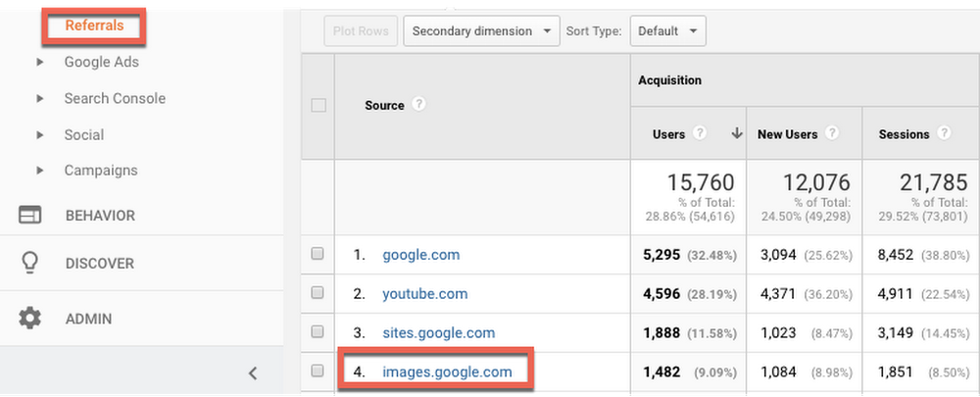The width and height of the screenshot is (980, 397).
Task: Open the images.google.com source link
Action: (x=447, y=372)
